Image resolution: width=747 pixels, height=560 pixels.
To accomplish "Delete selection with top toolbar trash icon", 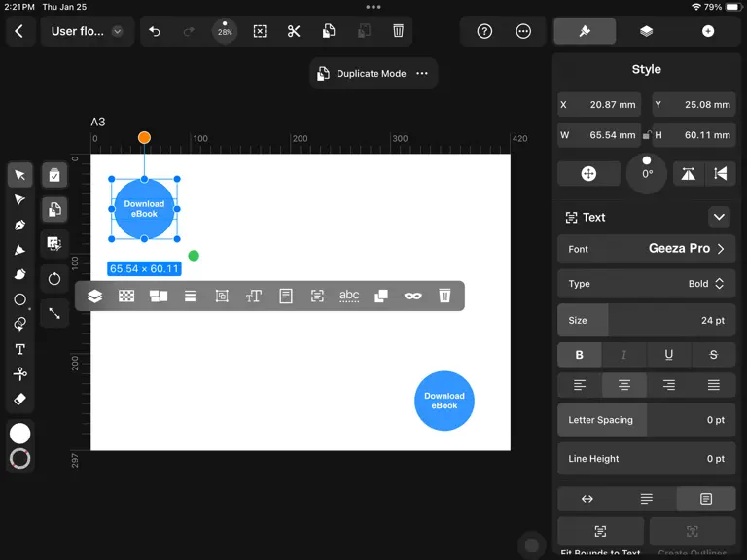I will 398,31.
